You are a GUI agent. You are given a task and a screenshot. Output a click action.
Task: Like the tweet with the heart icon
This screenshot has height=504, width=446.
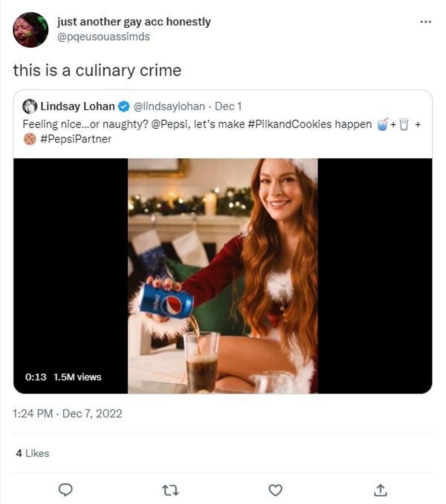[x=275, y=490]
